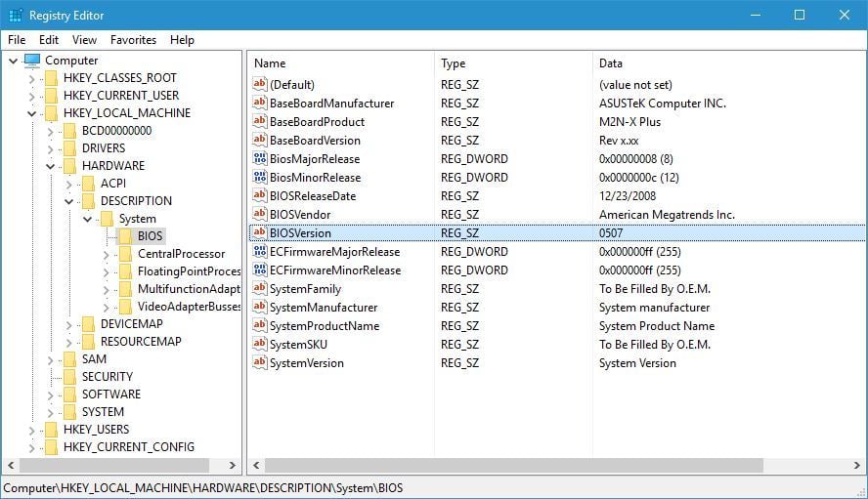Click the string icon beside (Default)

(260, 84)
